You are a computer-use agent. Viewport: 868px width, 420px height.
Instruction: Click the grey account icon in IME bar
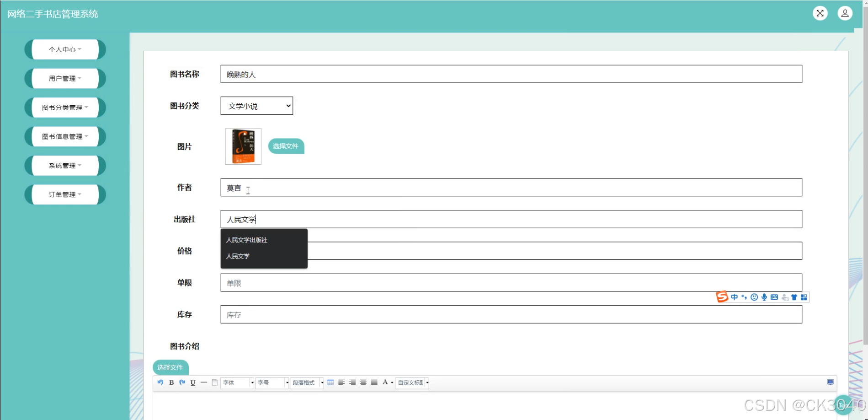(x=785, y=297)
